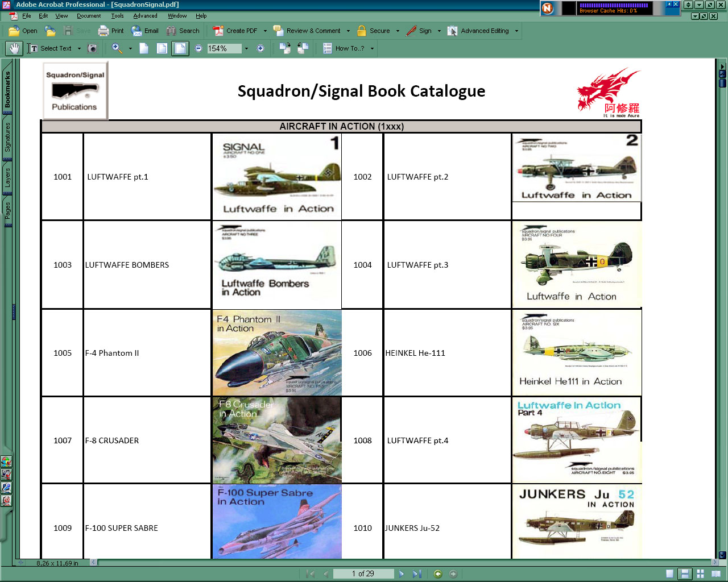The height and width of the screenshot is (582, 728).
Task: Expand the Advanced Editing dropdown arrow
Action: click(x=516, y=31)
